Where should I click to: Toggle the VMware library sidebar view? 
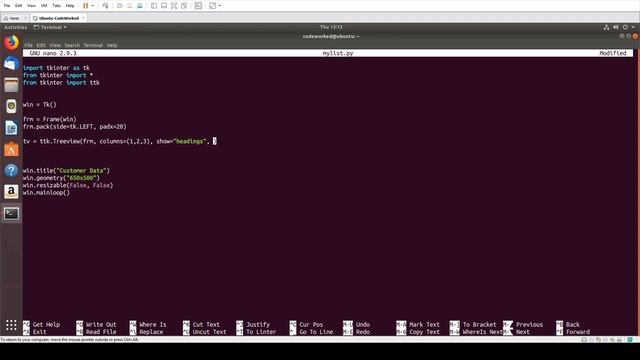click(x=154, y=6)
